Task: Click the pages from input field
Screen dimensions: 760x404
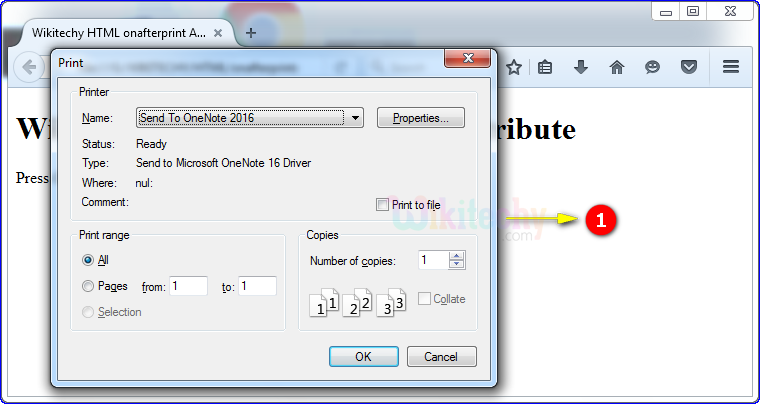Action: pos(188,287)
